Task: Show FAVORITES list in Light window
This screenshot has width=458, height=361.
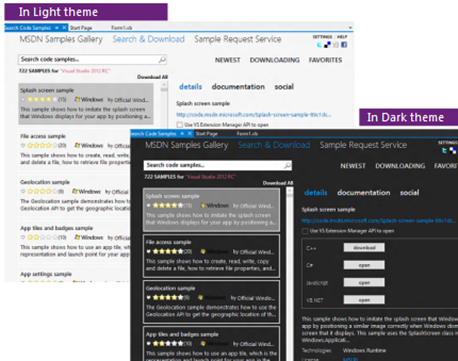Action: (x=325, y=60)
